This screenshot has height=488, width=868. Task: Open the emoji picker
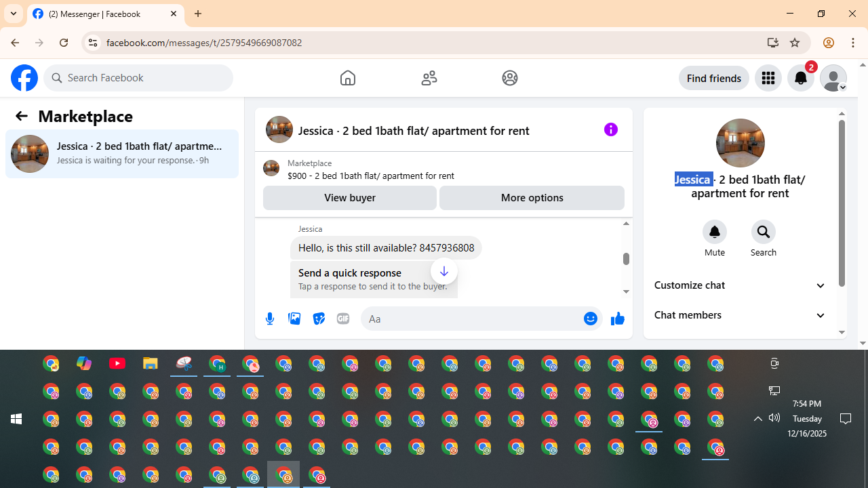pyautogui.click(x=591, y=319)
